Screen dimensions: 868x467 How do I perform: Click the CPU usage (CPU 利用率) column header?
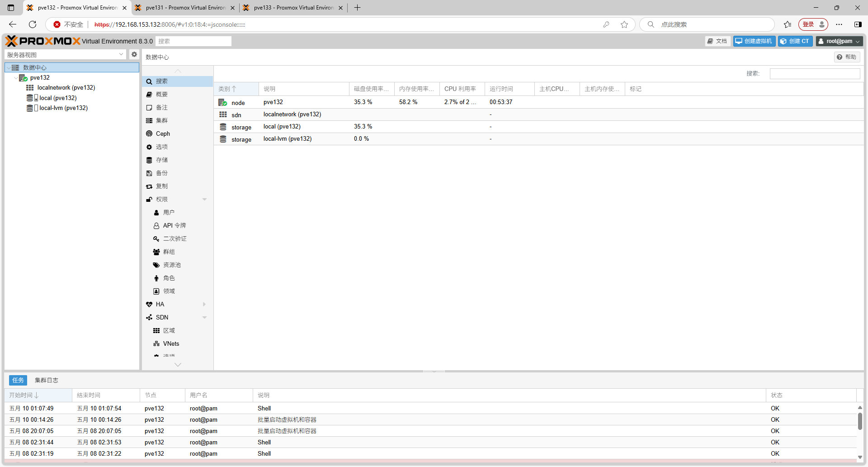tap(462, 89)
